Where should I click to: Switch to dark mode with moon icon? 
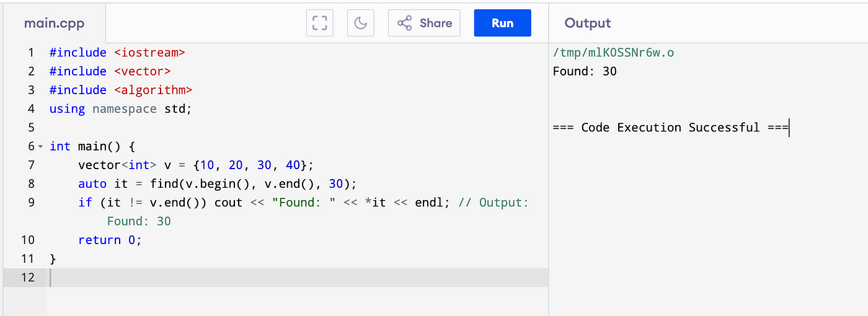(x=361, y=23)
